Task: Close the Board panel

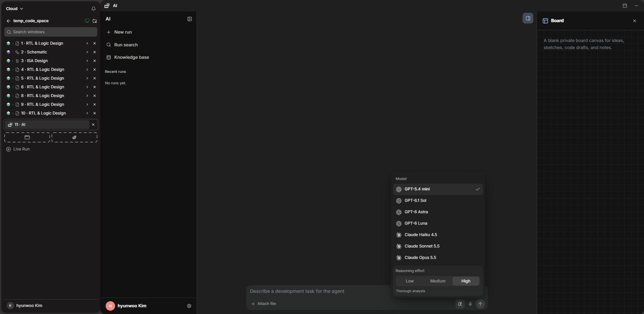Action: coord(634,21)
